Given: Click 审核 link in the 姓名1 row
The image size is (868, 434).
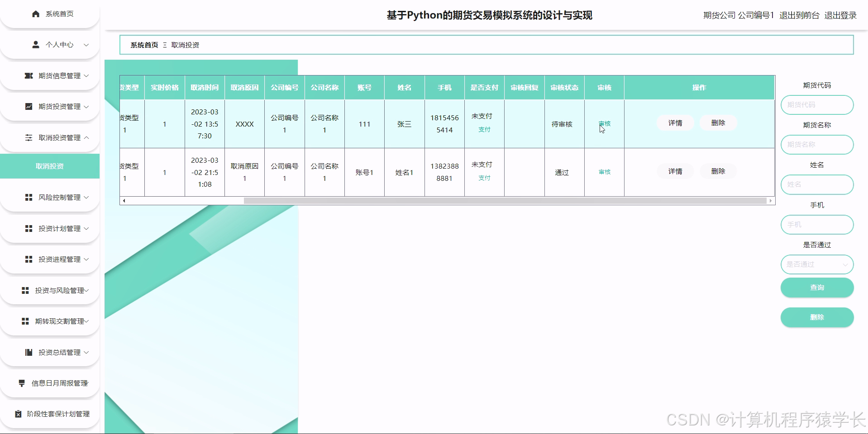Looking at the screenshot, I should coord(605,172).
